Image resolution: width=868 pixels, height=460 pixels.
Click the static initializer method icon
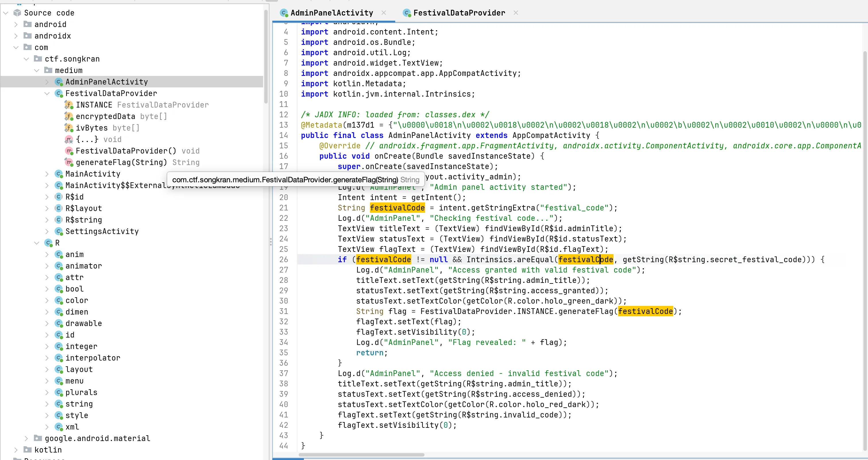(69, 139)
